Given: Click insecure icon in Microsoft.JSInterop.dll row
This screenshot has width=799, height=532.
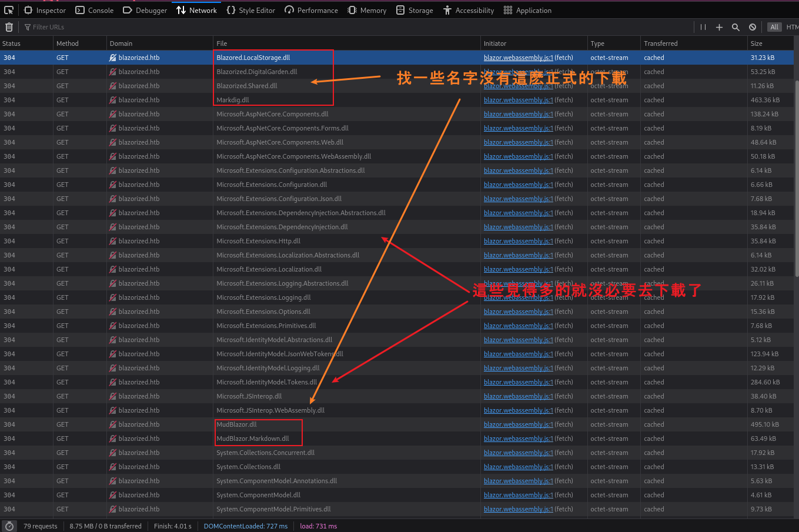Looking at the screenshot, I should point(113,396).
